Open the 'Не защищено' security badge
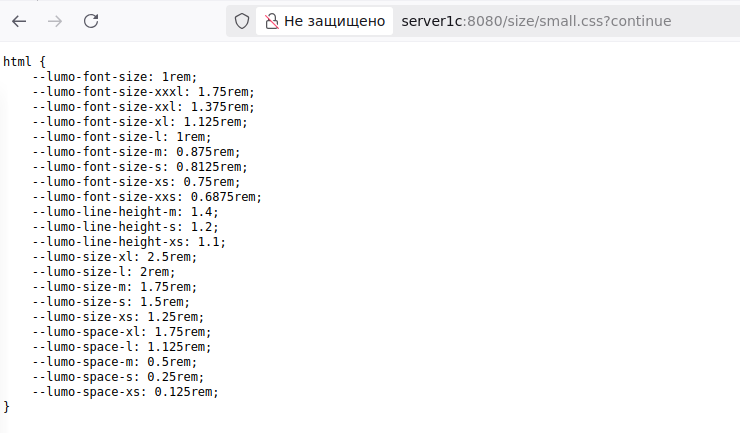740x433 pixels. pos(325,21)
